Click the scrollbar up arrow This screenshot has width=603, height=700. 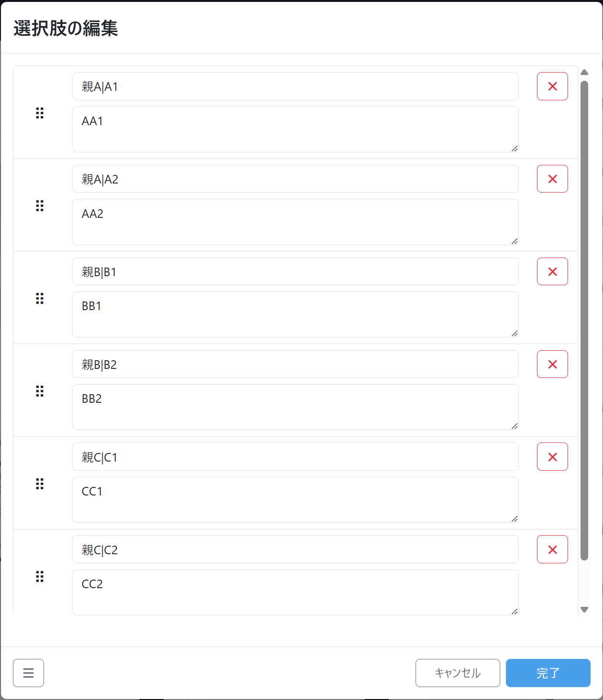pyautogui.click(x=584, y=73)
